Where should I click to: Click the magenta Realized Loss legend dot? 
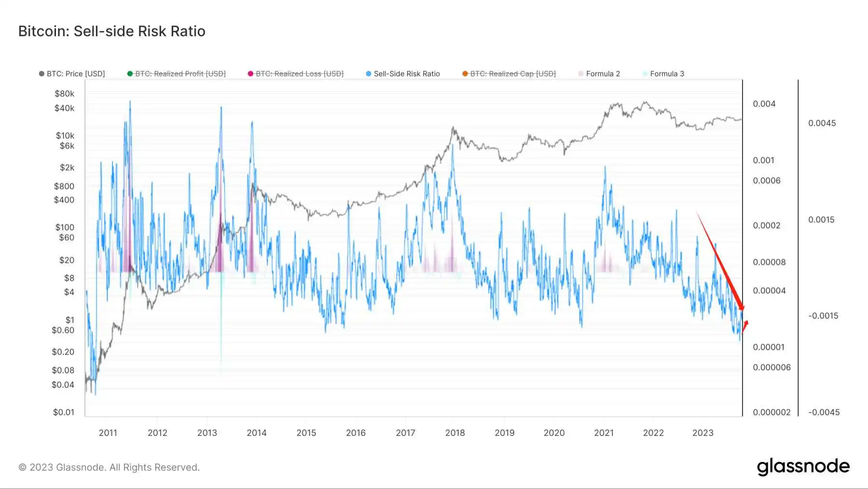tap(250, 74)
